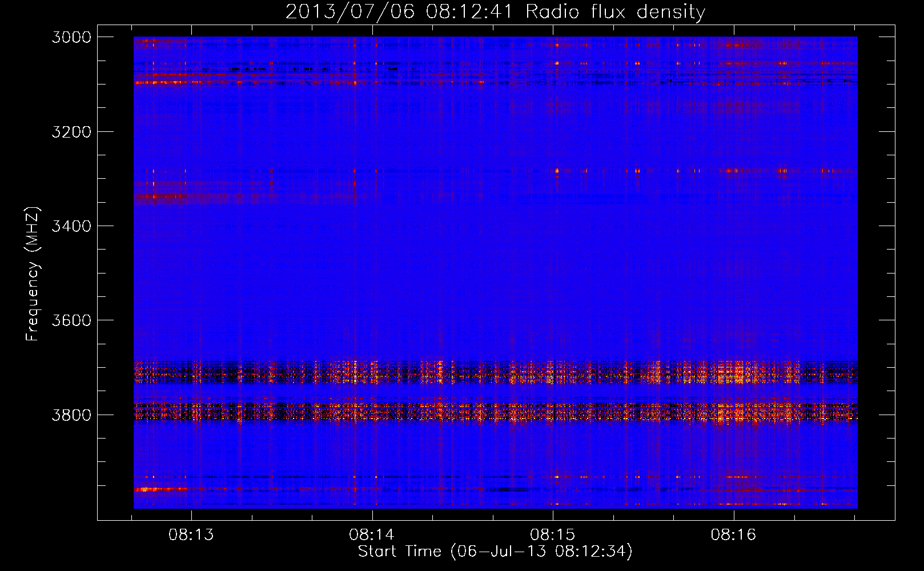The height and width of the screenshot is (571, 924).
Task: Click the 3800 frequency tick label
Action: (71, 415)
